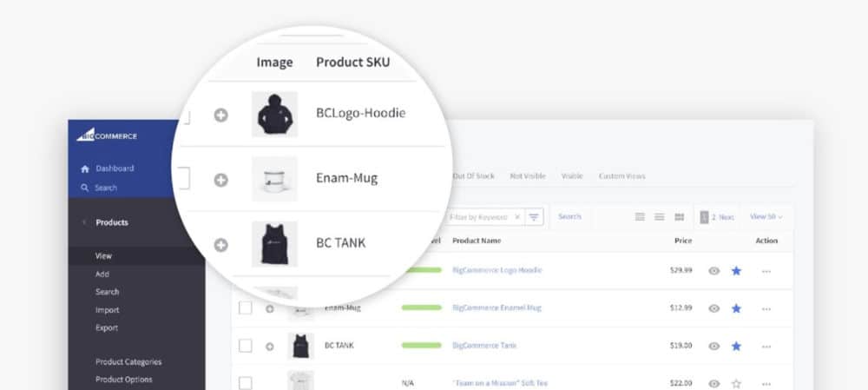
Task: Toggle featured star for BigCommerce Tank
Action: click(x=736, y=347)
